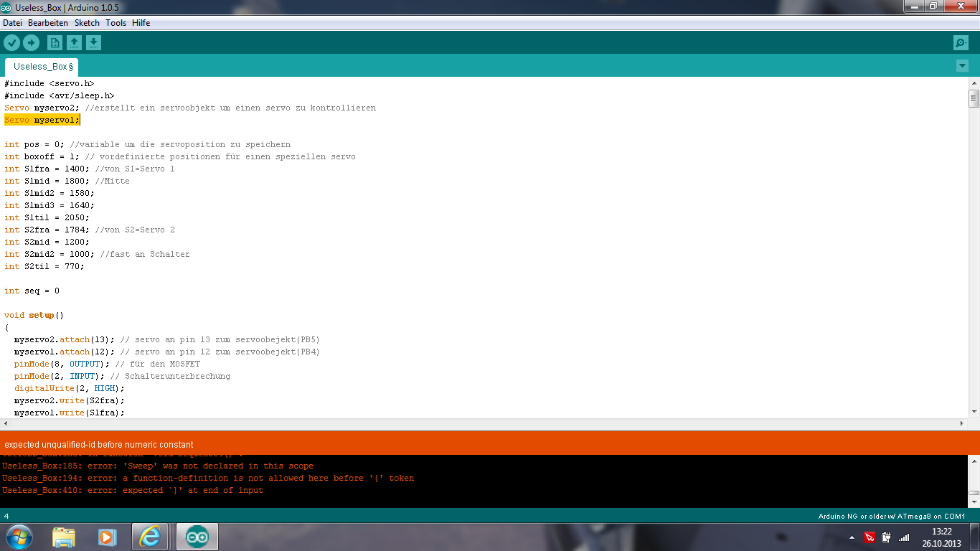This screenshot has width=980, height=551.
Task: Click the 'digitalWrite(2, HIGH);' line
Action: 69,388
